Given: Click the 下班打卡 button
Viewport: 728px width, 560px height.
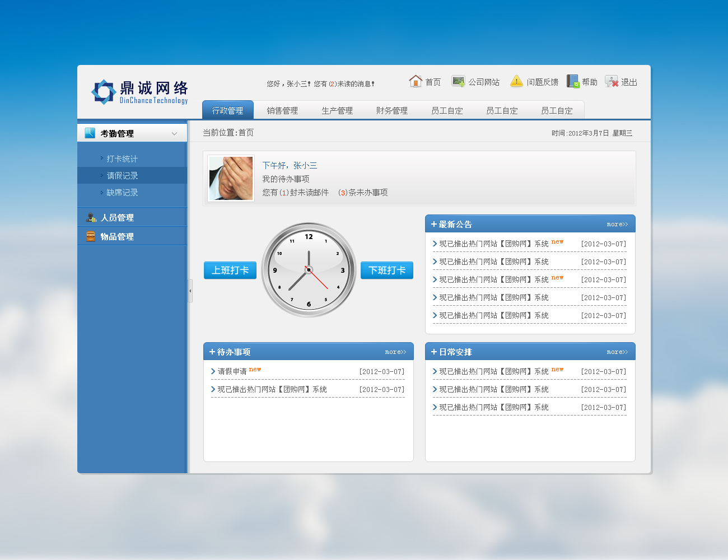Looking at the screenshot, I should pos(387,270).
